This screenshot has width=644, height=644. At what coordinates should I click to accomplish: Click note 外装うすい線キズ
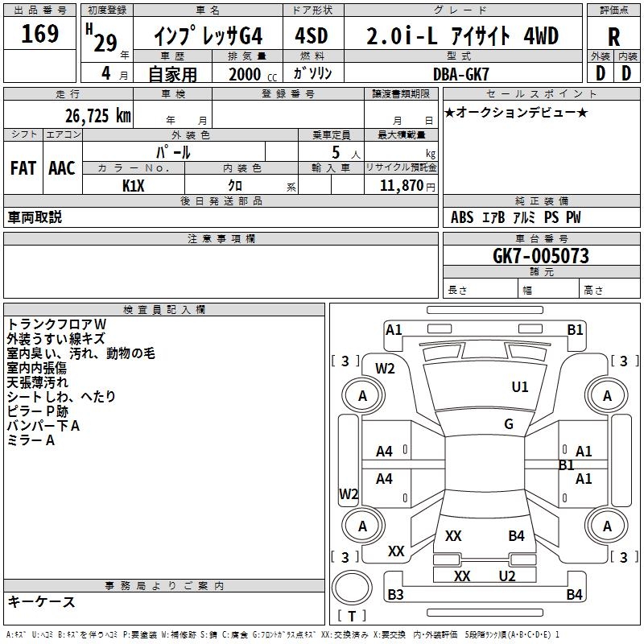tap(56, 339)
